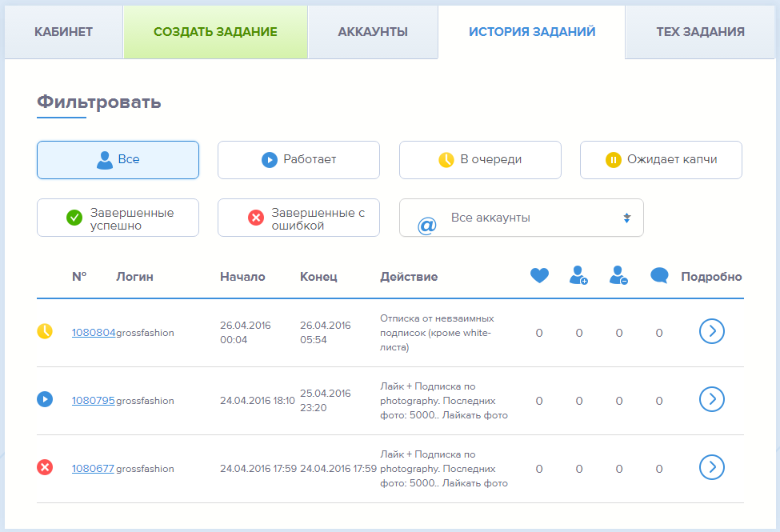This screenshot has width=780, height=532.
Task: Click the В очереди filter with clock icon
Action: coord(480,159)
